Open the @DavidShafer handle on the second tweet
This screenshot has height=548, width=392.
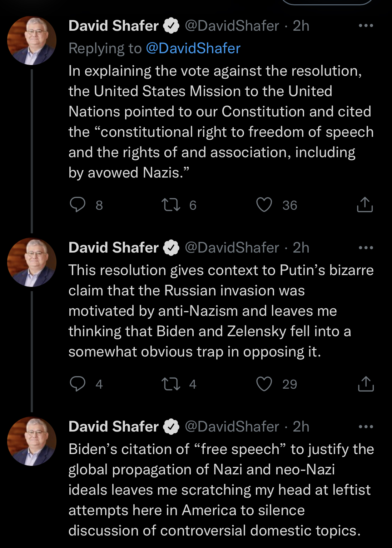[232, 248]
